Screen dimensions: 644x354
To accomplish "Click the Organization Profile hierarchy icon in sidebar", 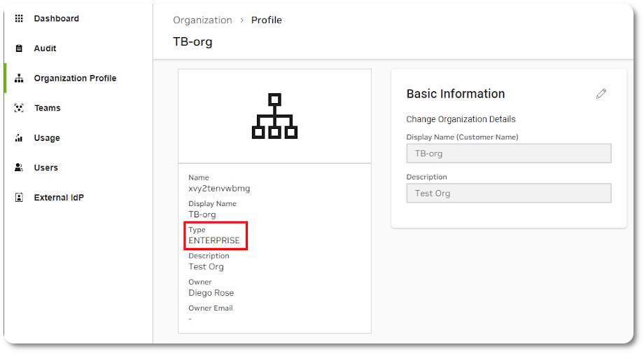I will (x=19, y=79).
